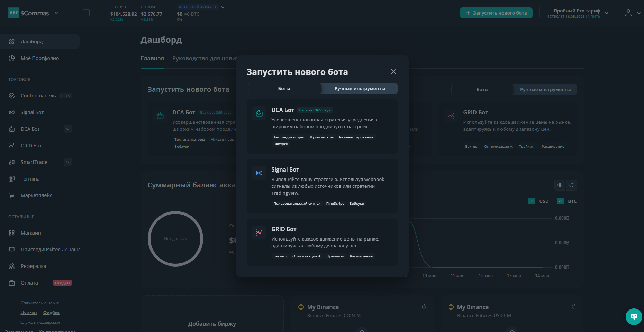644x332 pixels.
Task: Open Маркетплейс cart icon
Action: pos(12,195)
